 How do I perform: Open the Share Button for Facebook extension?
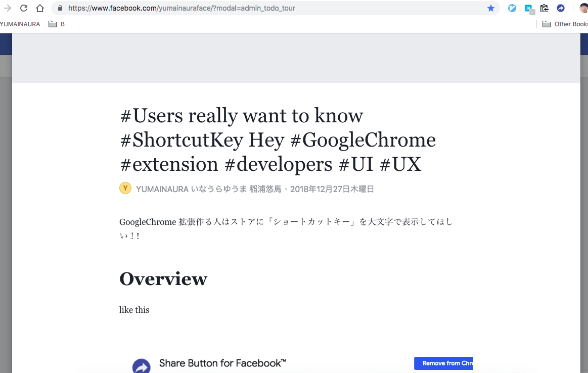pos(561,8)
